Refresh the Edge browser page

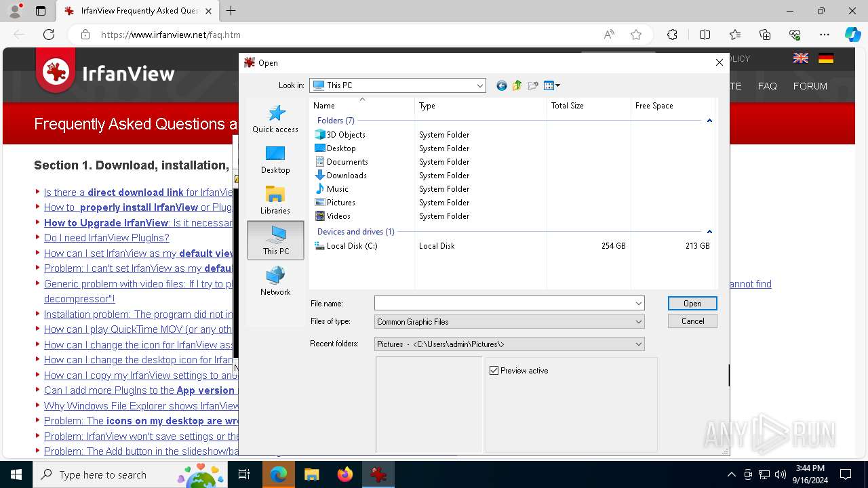(49, 35)
